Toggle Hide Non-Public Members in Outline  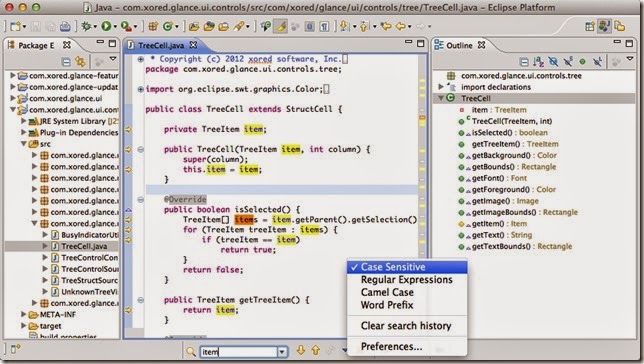[x=582, y=62]
